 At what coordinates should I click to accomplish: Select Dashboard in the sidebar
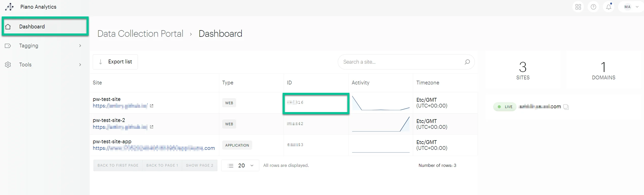[32, 27]
